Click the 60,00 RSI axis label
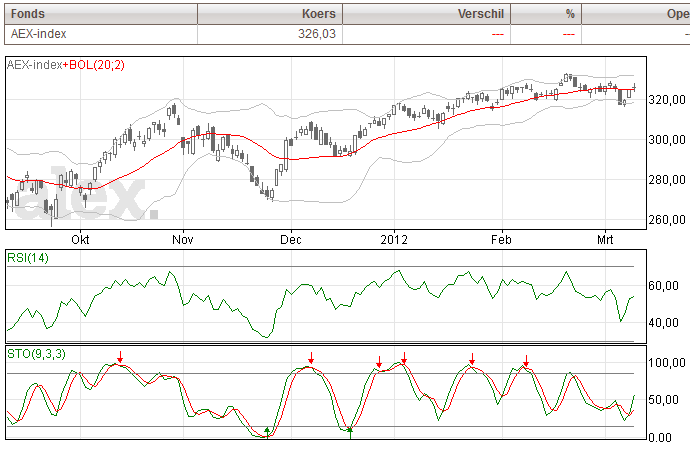The height and width of the screenshot is (450, 690). [663, 286]
